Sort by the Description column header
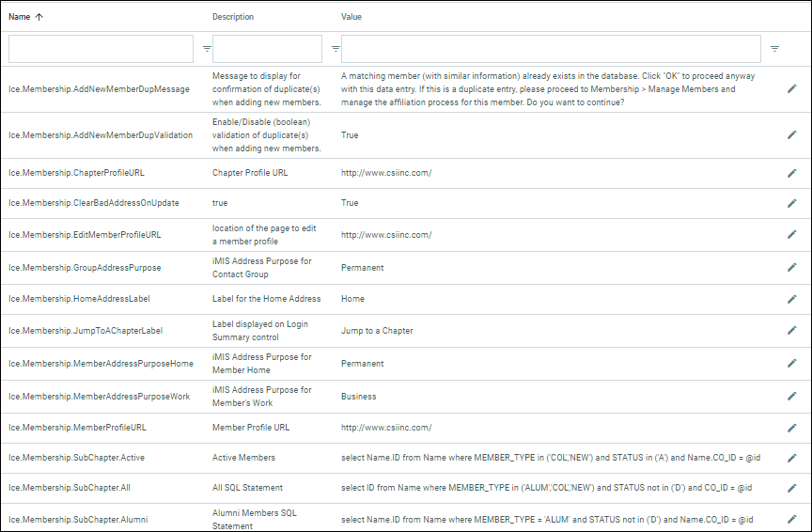 tap(232, 17)
